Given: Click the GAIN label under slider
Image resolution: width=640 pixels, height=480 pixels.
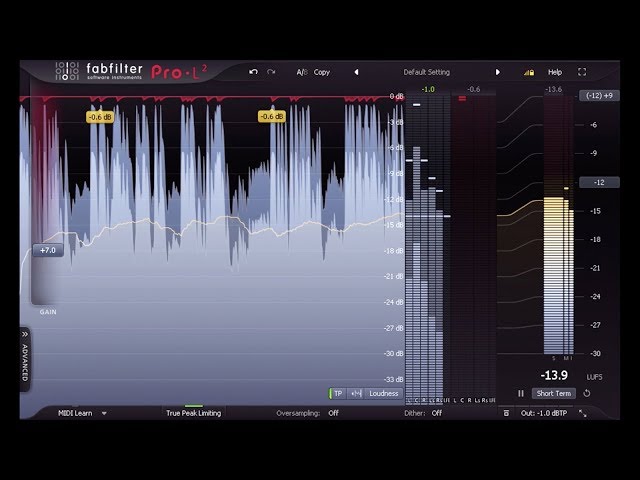Looking at the screenshot, I should point(48,312).
